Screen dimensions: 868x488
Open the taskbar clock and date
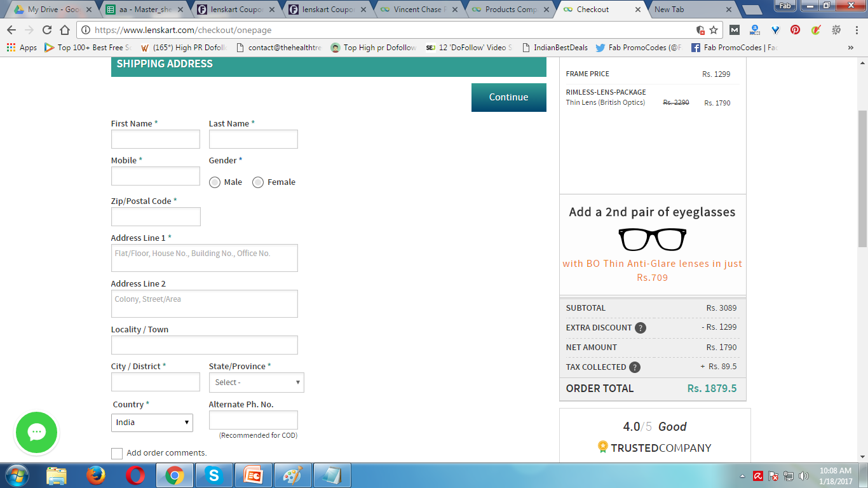pyautogui.click(x=836, y=476)
